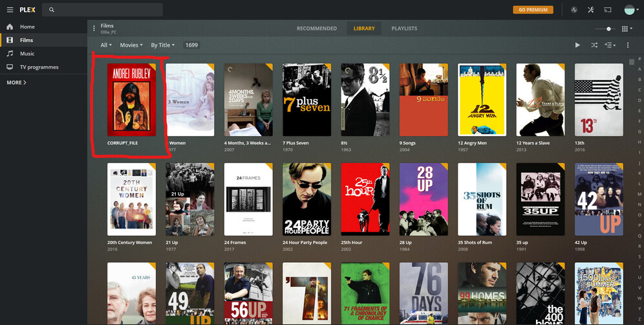Screen dimensions: 644x325
Task: Click the Go Premium button
Action: point(533,10)
